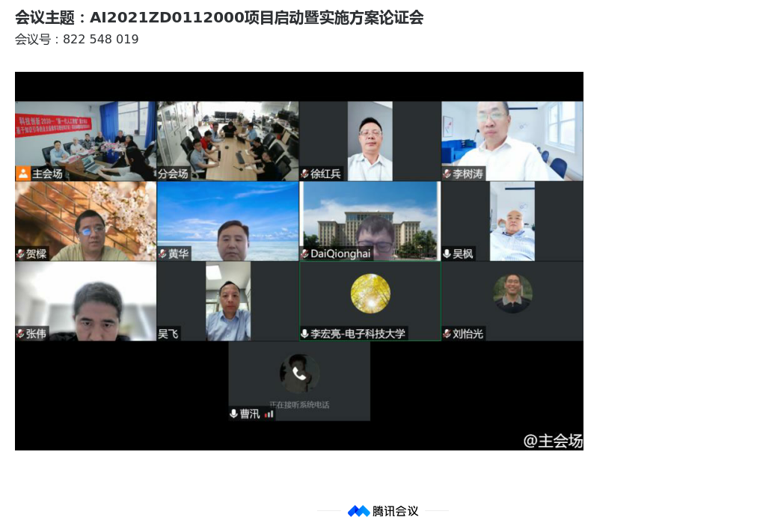Click the muted mic icon next to DaiQionghai

[x=305, y=254]
